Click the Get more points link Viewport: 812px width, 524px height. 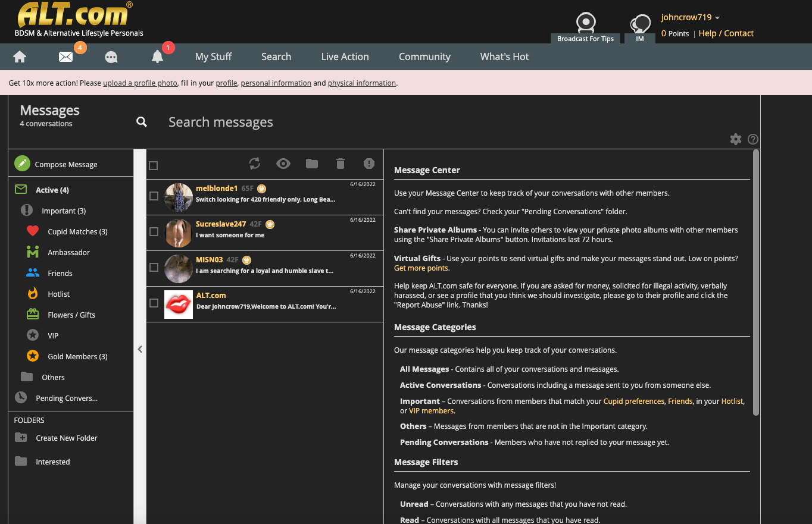(421, 268)
